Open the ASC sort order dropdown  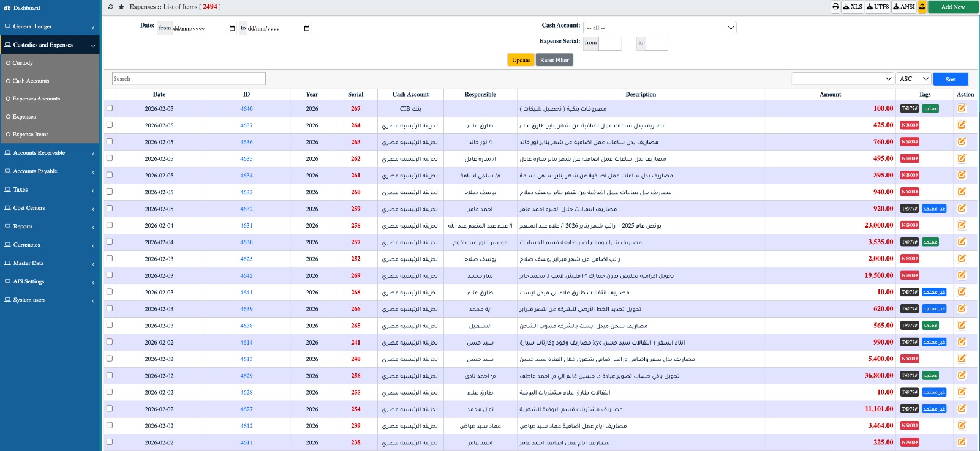point(913,79)
